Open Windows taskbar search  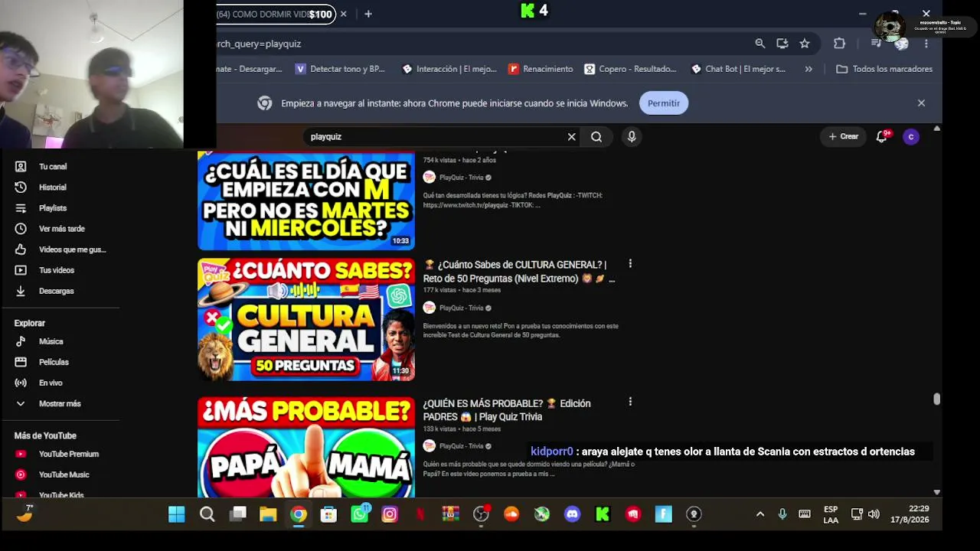tap(207, 514)
